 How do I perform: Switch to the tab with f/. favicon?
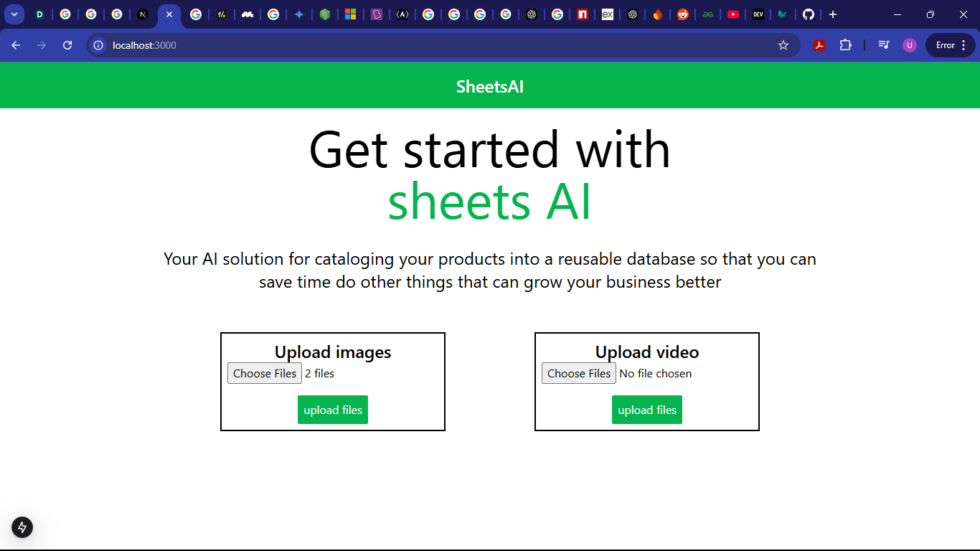222,14
